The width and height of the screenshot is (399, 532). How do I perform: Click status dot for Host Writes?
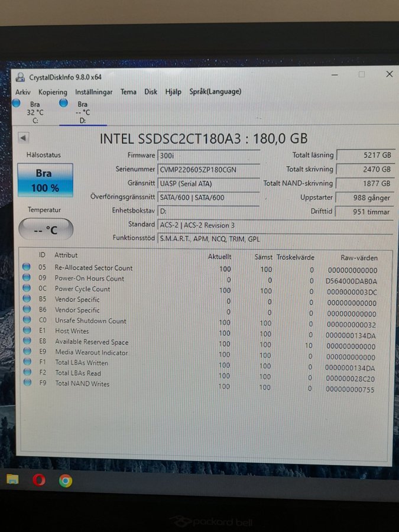click(27, 330)
